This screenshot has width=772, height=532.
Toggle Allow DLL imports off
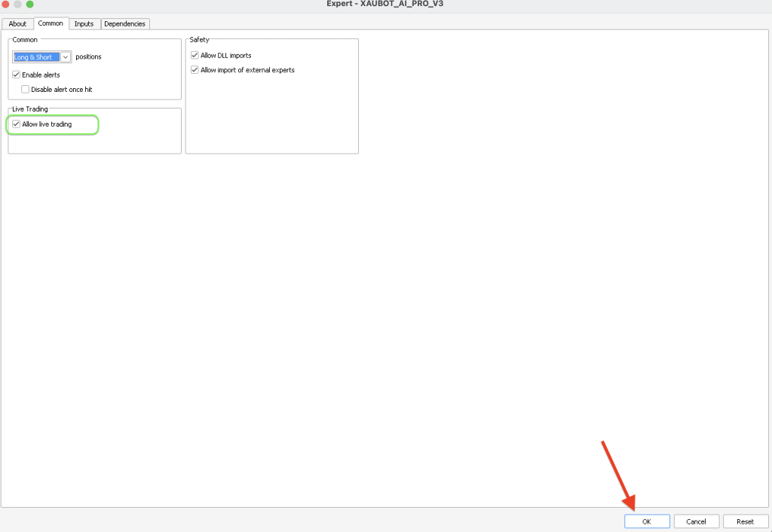pos(195,54)
